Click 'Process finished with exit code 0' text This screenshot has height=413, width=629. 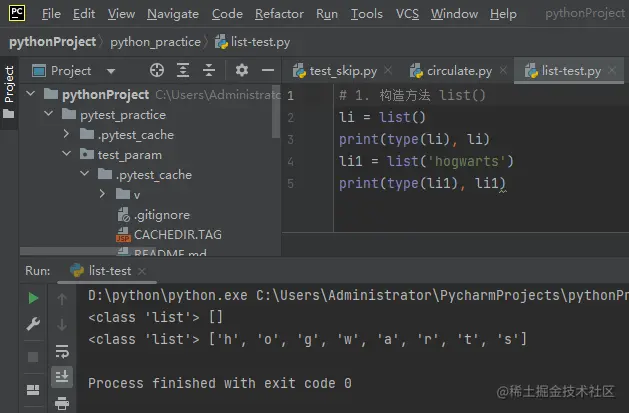pos(220,383)
